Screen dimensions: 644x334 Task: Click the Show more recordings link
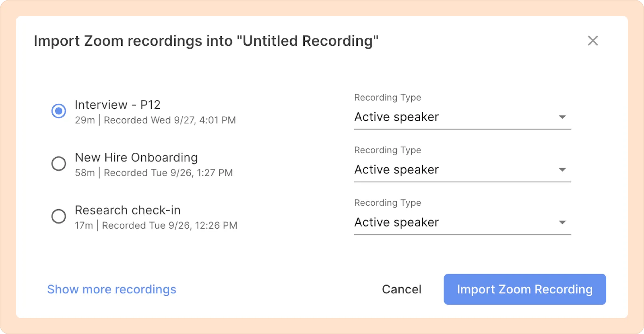[111, 289]
